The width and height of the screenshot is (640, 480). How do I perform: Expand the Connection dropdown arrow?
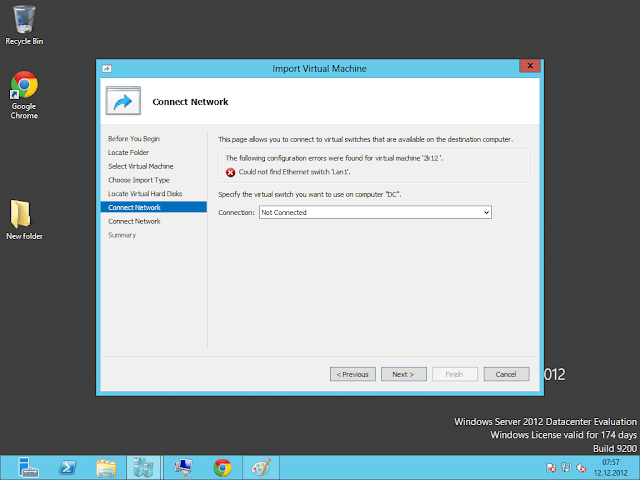click(486, 212)
